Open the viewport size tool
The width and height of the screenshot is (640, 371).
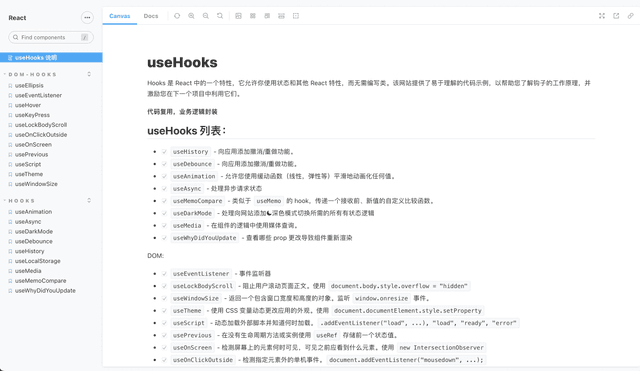pos(267,16)
